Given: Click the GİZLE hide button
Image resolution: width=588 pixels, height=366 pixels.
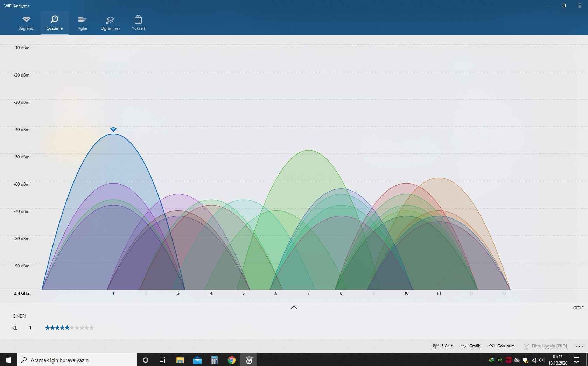Looking at the screenshot, I should click(578, 308).
